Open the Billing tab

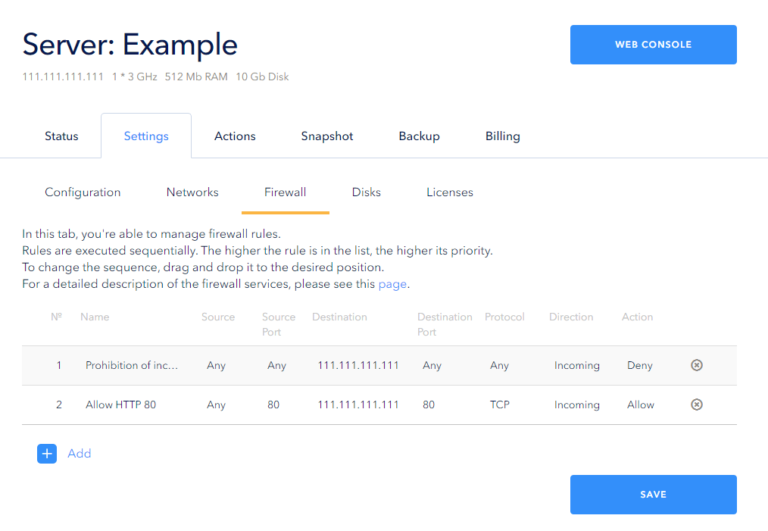point(502,136)
